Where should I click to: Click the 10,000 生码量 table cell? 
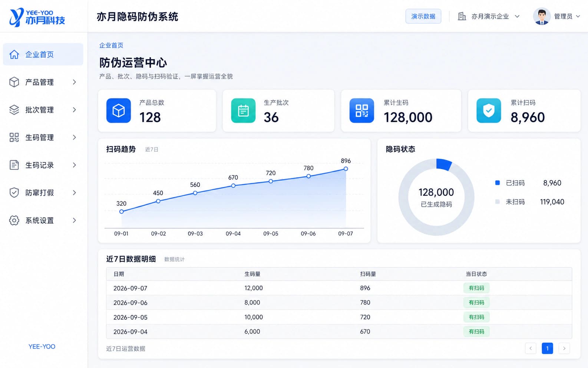pos(254,317)
